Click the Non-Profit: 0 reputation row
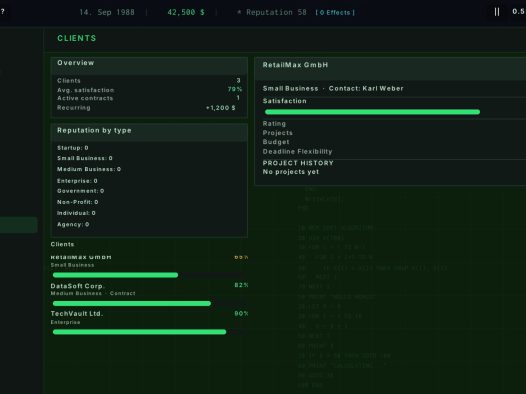This screenshot has width=526, height=394. pyautogui.click(x=77, y=202)
